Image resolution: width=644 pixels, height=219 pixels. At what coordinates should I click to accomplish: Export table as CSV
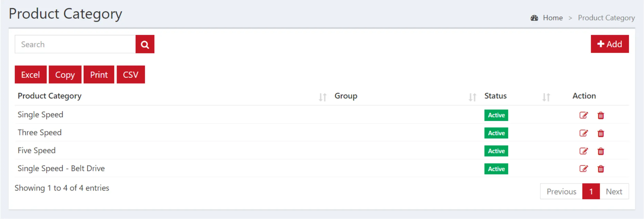[131, 75]
